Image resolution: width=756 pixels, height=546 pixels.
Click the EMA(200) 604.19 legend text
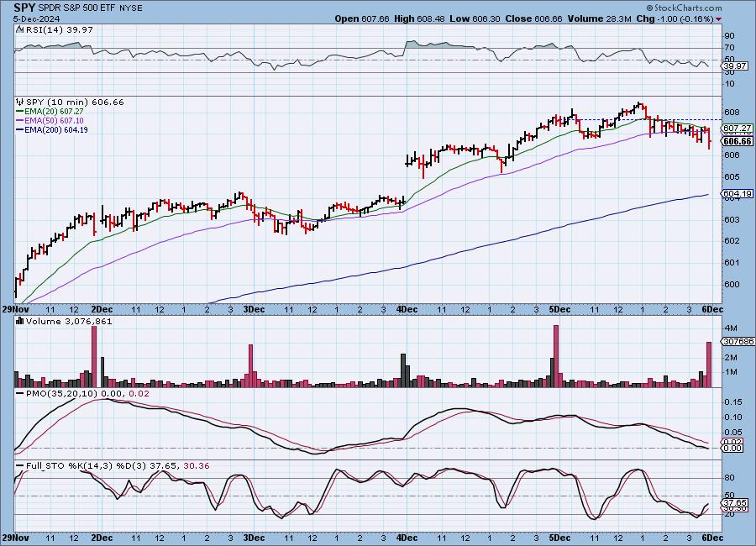tap(56, 129)
